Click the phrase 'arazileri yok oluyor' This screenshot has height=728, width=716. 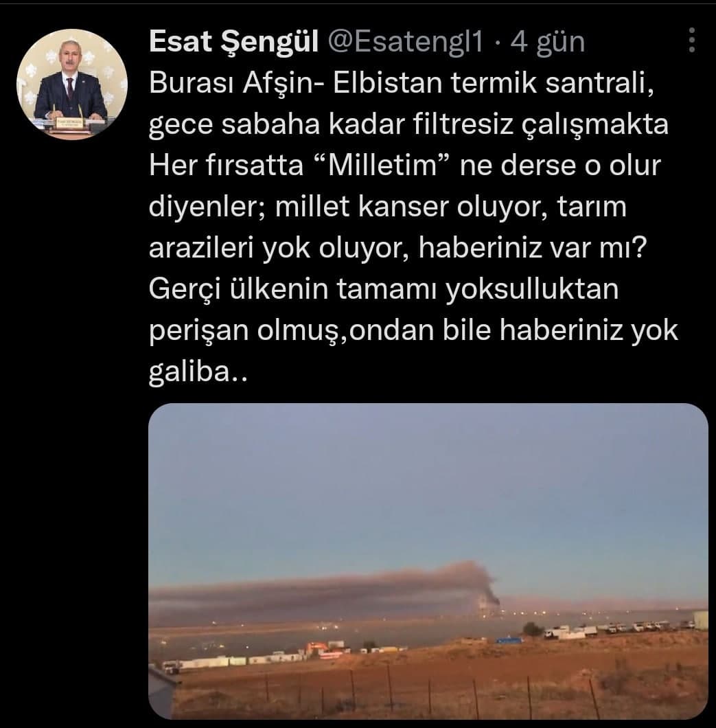coord(279,248)
